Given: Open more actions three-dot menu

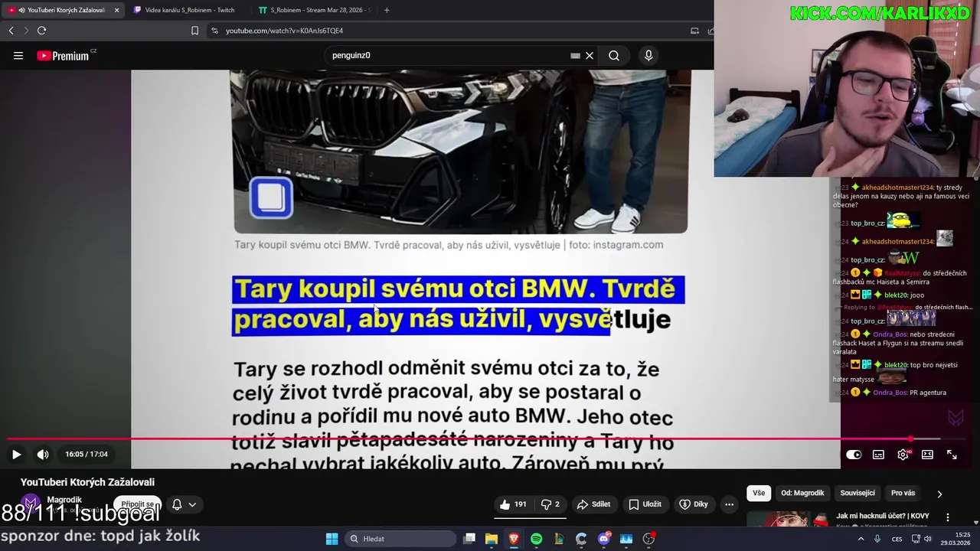Looking at the screenshot, I should (x=729, y=504).
